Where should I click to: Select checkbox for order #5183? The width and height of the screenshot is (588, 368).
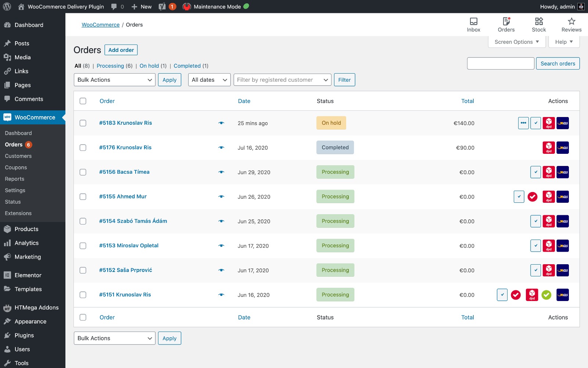(x=83, y=123)
